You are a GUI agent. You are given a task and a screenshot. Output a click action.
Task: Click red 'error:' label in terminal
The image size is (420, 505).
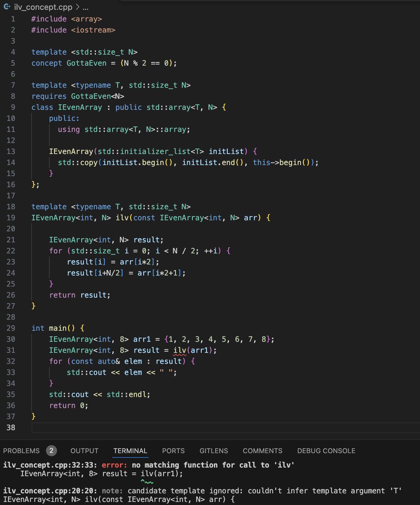tap(115, 465)
